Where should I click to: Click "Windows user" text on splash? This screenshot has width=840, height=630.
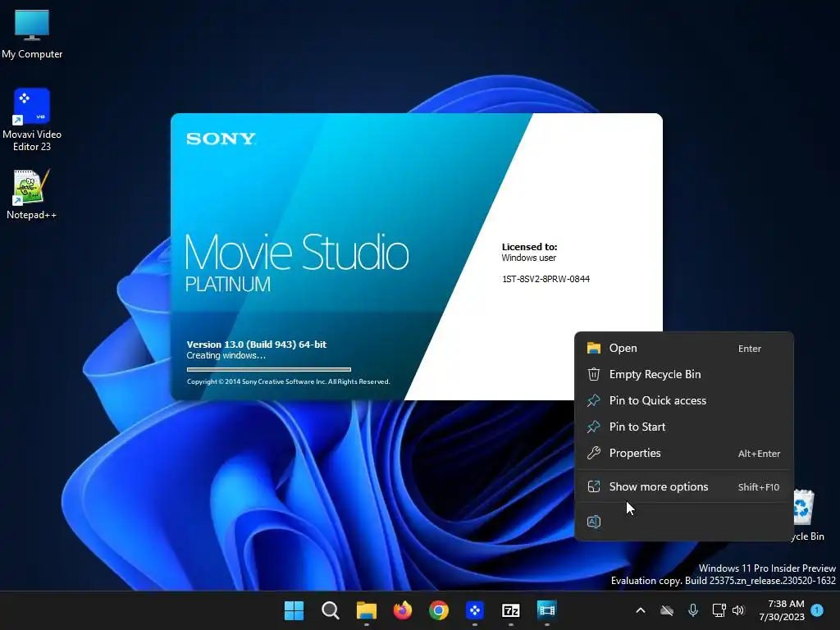[x=529, y=258]
